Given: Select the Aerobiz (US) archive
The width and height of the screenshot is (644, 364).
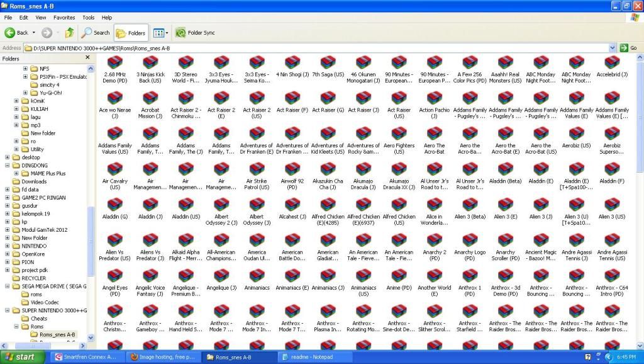Looking at the screenshot, I should [x=576, y=138].
